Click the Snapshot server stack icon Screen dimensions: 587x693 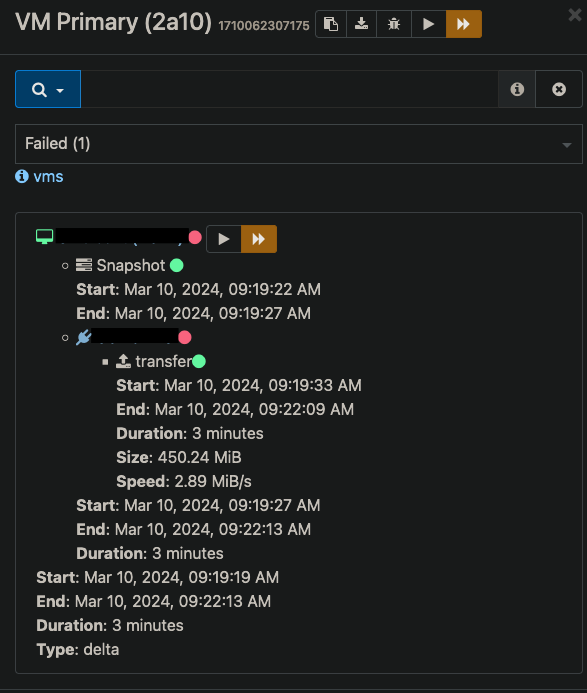(84, 265)
